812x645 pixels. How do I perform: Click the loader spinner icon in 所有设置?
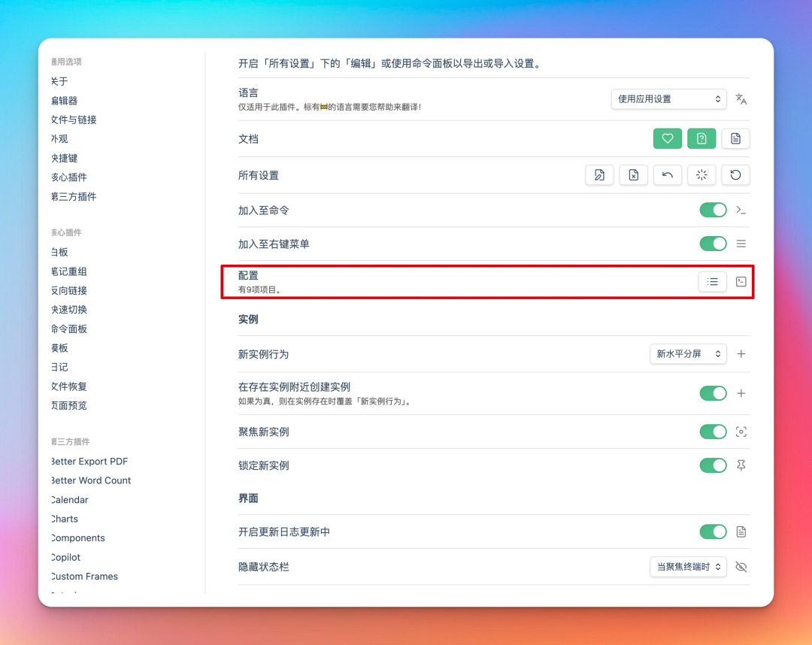click(x=701, y=175)
